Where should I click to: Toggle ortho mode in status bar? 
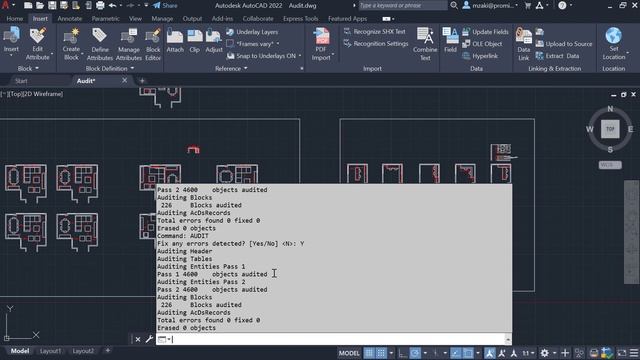[402, 353]
